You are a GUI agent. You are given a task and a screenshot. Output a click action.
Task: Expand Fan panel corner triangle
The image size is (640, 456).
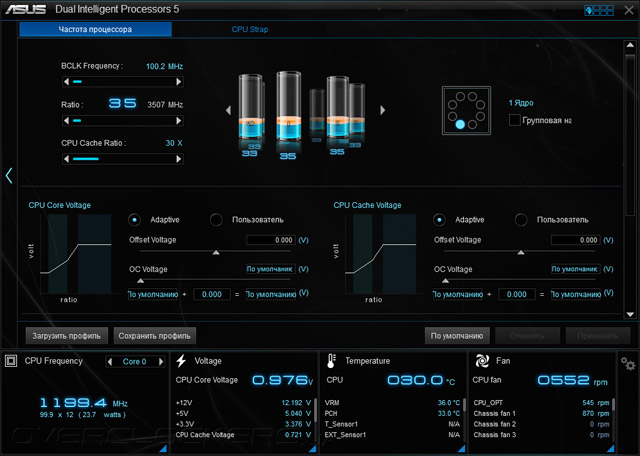(611, 449)
